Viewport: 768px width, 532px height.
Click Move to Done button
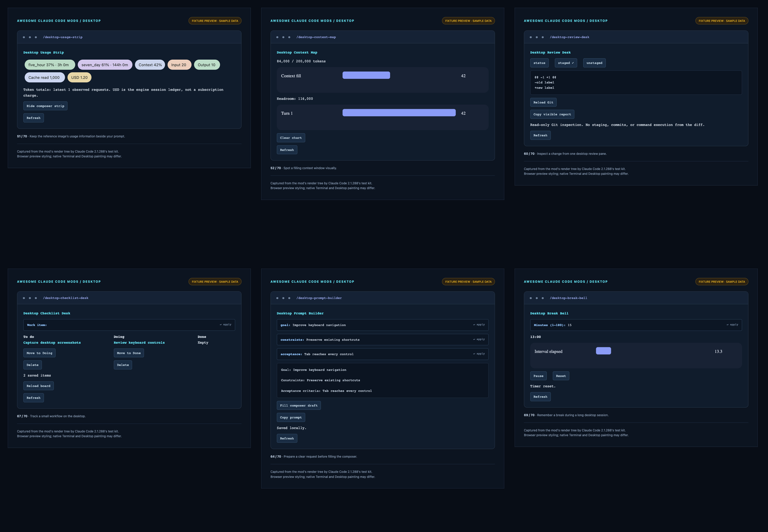(x=129, y=353)
